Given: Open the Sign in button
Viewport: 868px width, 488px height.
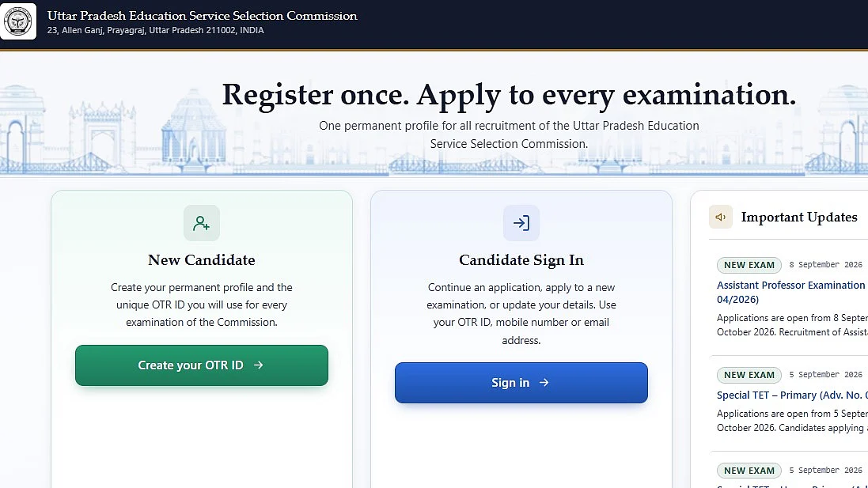Looking at the screenshot, I should click(x=521, y=383).
